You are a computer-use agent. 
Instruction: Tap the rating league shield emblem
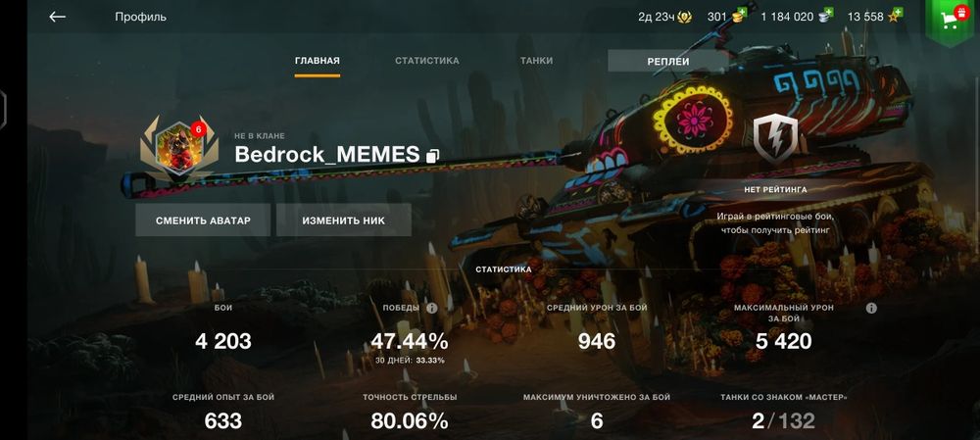pyautogui.click(x=775, y=138)
